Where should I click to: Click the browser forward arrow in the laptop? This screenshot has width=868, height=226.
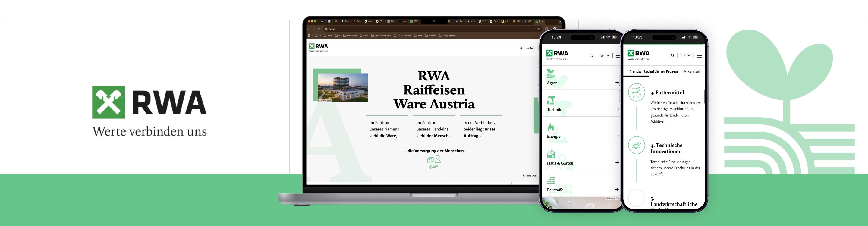(314, 29)
